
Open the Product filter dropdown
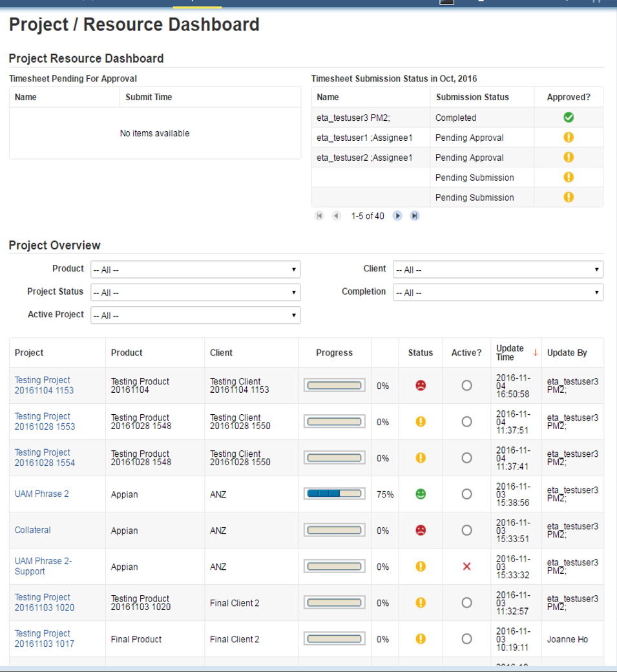pyautogui.click(x=195, y=269)
